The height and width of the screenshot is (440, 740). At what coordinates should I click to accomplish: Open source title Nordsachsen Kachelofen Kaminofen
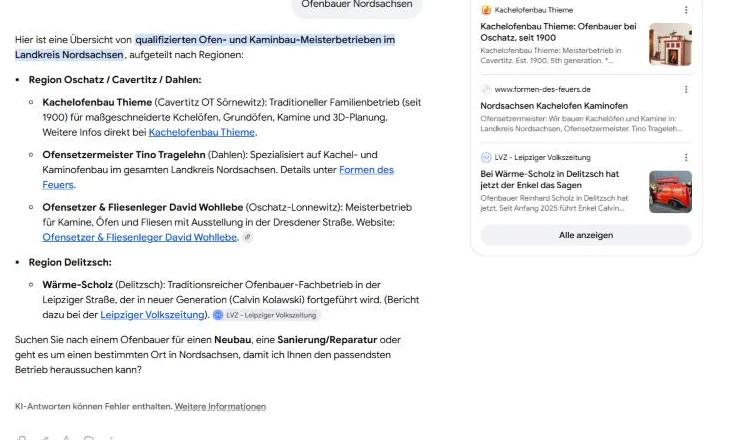(554, 106)
